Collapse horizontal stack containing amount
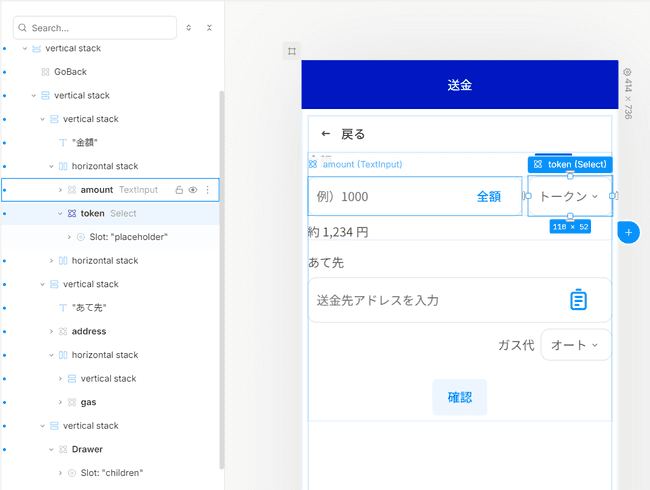The height and width of the screenshot is (490, 650). coord(51,166)
